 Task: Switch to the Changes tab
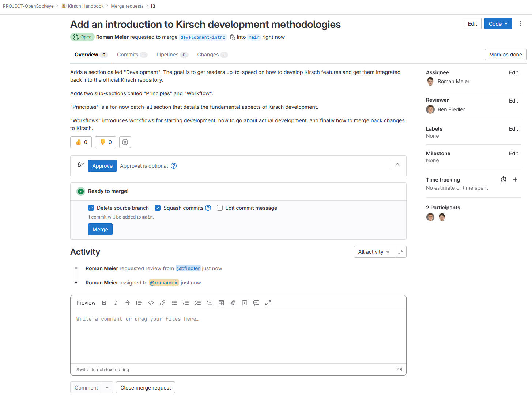click(212, 55)
